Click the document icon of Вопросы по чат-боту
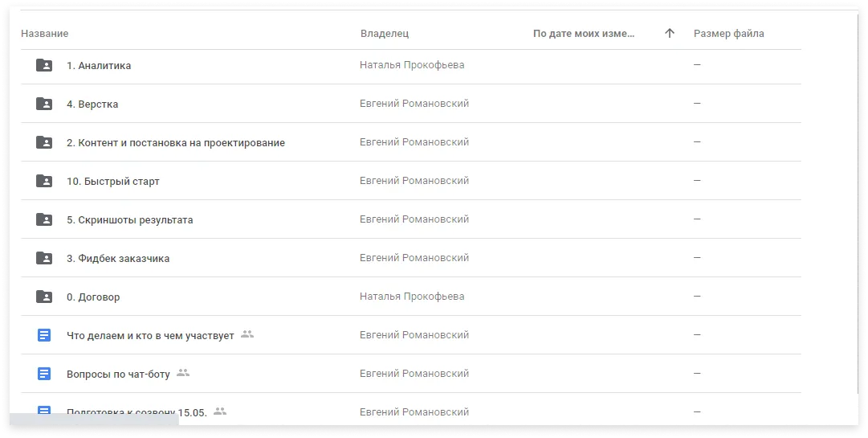Image resolution: width=868 pixels, height=438 pixels. (x=43, y=374)
